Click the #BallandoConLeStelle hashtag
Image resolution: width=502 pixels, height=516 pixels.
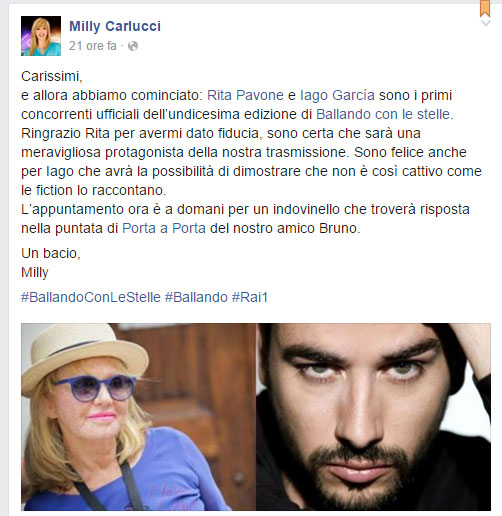91,297
